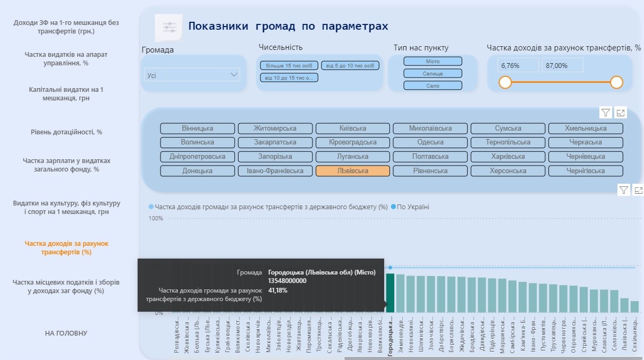The image size is (644, 360).
Task: Click the minimum value field showing 6,76%
Action: 518,66
